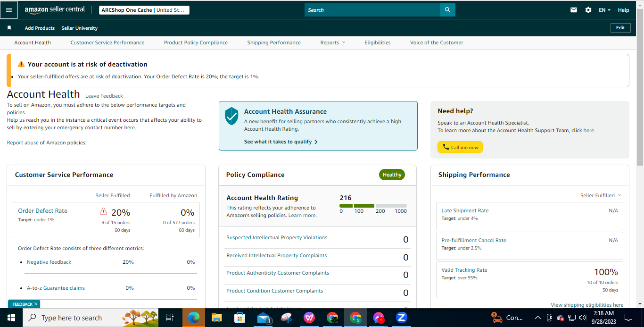Open the Snipping Tool taskbar icon
The height and width of the screenshot is (327, 644).
(286, 318)
